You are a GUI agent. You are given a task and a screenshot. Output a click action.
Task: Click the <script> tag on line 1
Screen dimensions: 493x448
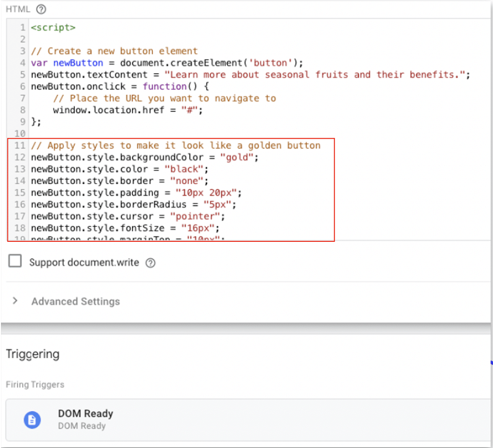pyautogui.click(x=53, y=28)
